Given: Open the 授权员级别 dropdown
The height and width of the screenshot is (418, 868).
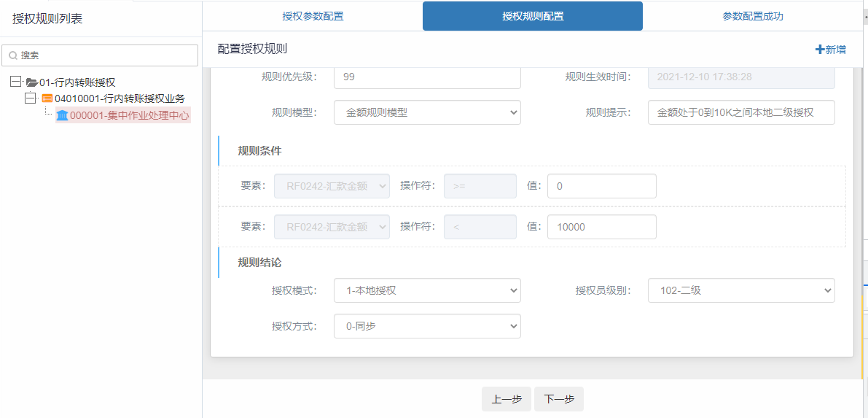Looking at the screenshot, I should click(x=741, y=290).
